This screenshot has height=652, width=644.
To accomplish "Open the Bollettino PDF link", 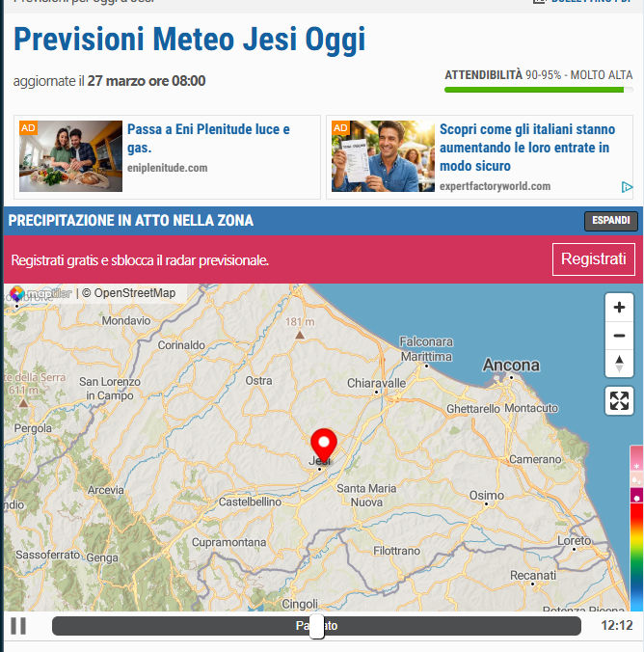I will [x=586, y=2].
